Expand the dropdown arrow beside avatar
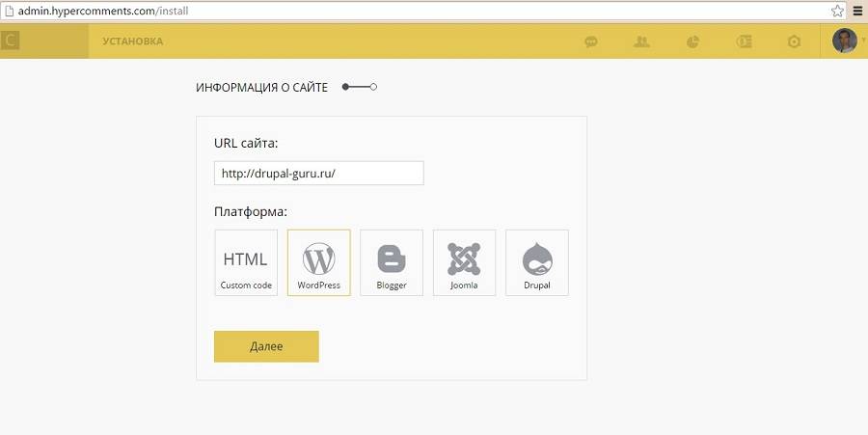This screenshot has width=868, height=435. (863, 40)
